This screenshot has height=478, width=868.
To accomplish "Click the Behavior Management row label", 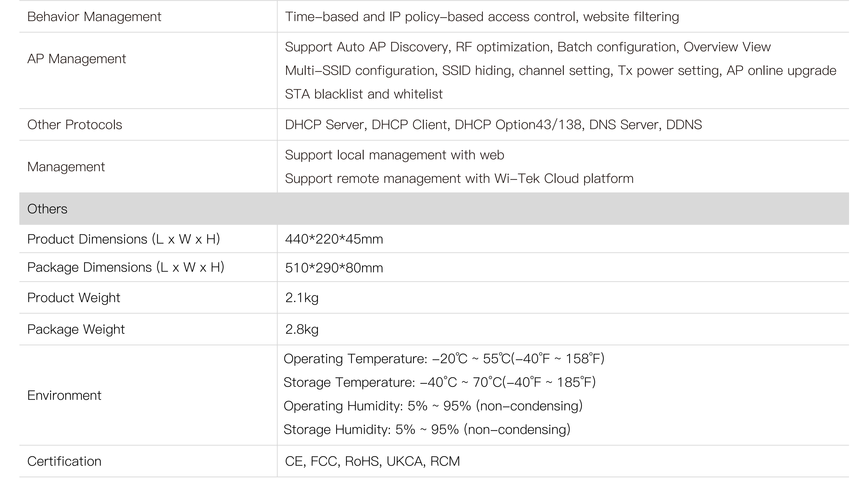I will coord(94,17).
